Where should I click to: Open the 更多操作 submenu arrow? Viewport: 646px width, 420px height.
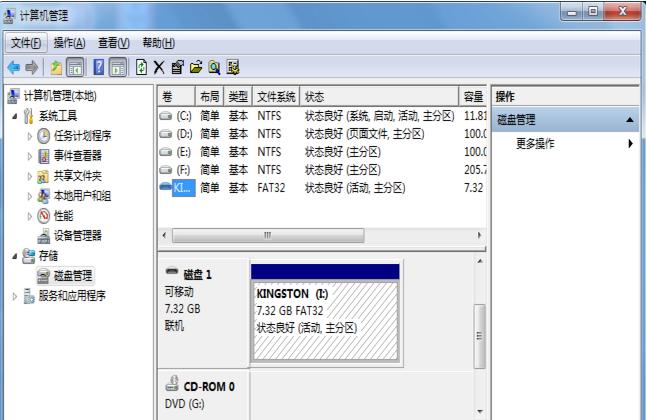click(630, 143)
